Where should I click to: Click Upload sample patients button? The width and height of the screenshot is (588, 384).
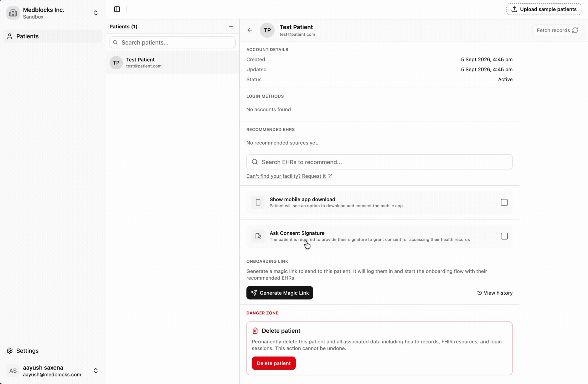coord(544,9)
